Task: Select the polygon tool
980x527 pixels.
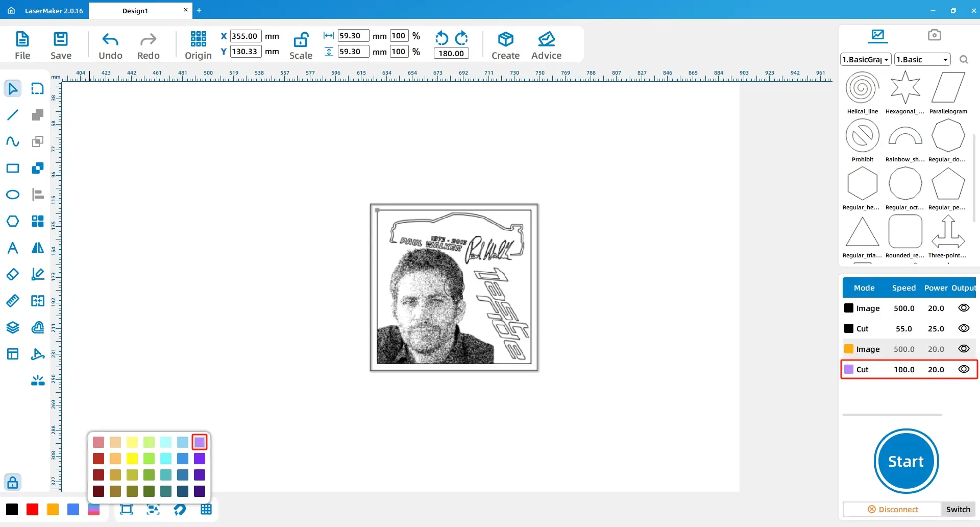Action: [x=13, y=221]
